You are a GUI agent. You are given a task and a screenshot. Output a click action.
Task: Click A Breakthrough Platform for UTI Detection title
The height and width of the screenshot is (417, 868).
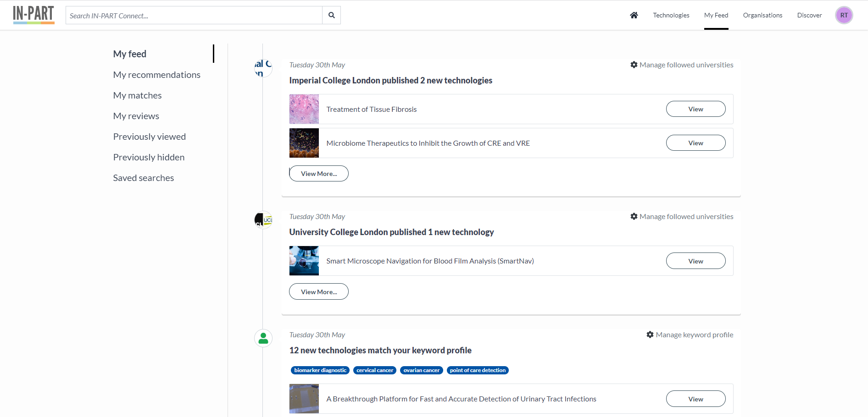pos(461,399)
